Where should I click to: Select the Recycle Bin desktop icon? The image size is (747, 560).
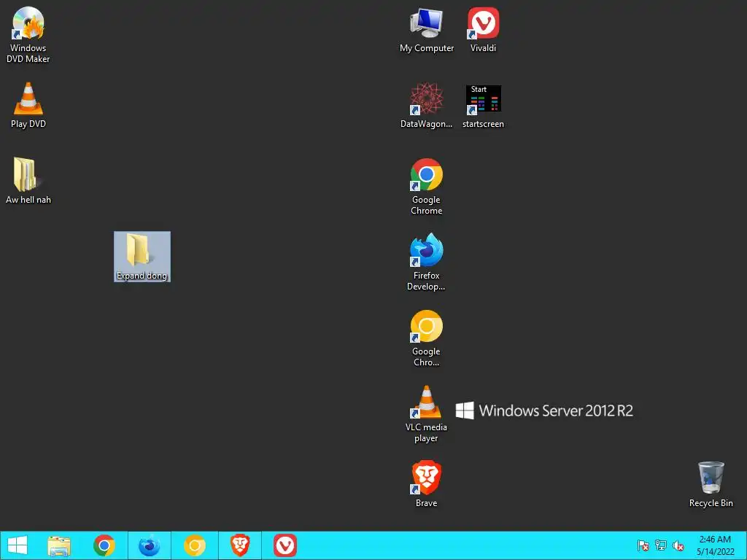click(x=711, y=484)
